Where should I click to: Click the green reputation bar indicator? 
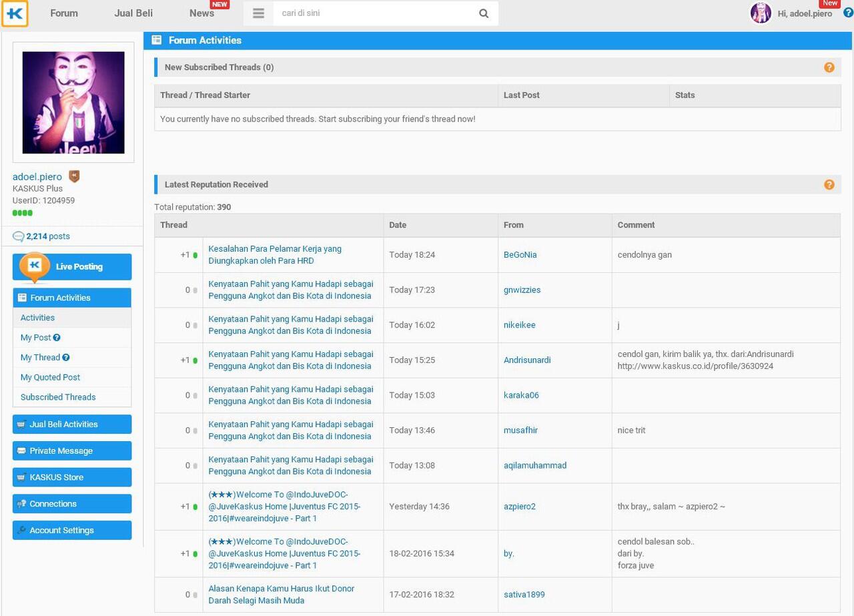point(23,213)
